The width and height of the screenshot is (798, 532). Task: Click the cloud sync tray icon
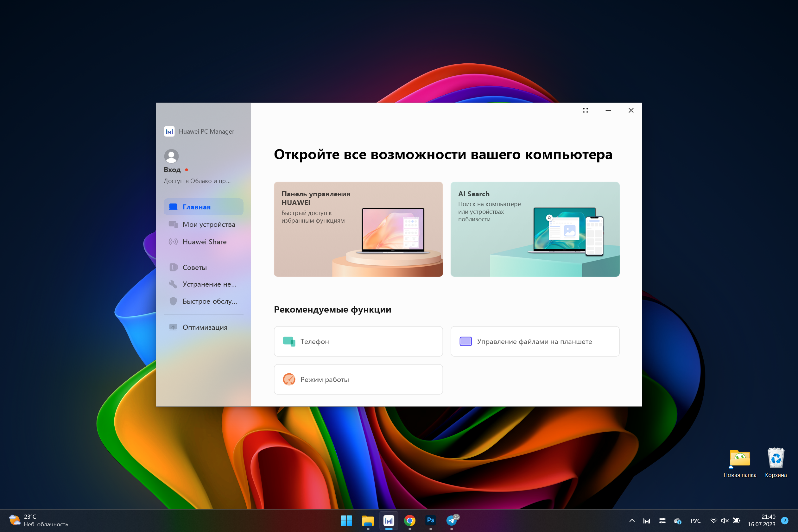pyautogui.click(x=678, y=521)
